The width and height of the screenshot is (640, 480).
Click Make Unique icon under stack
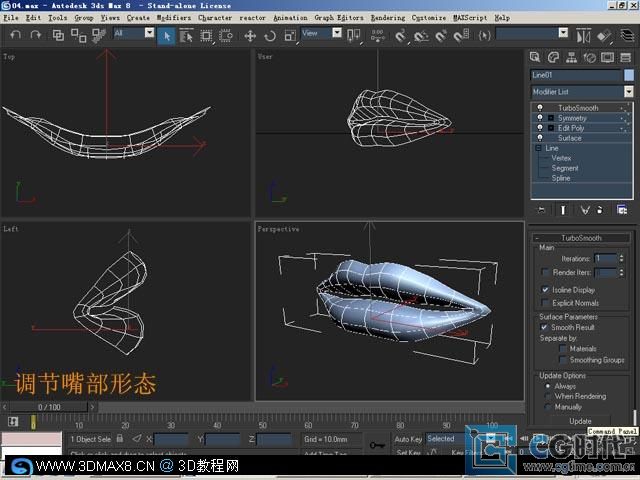[585, 210]
